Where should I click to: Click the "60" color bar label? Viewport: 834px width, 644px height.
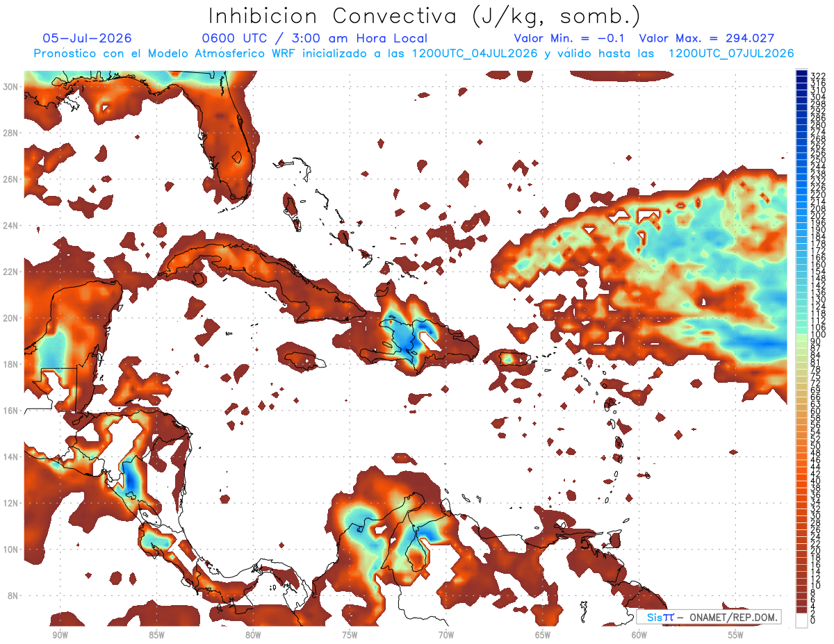tap(815, 411)
